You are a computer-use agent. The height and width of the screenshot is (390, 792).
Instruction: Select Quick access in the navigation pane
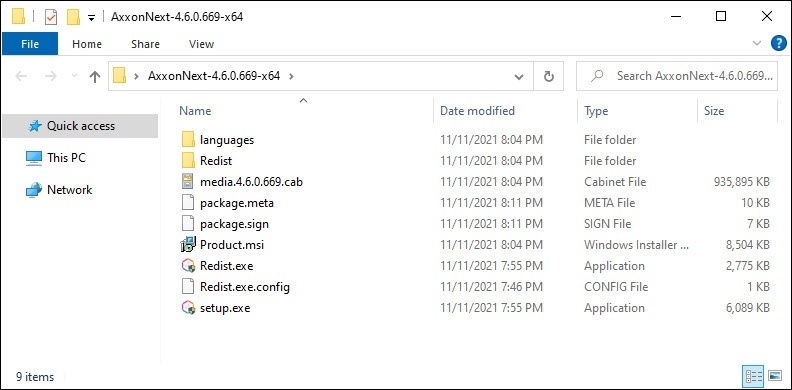click(80, 126)
